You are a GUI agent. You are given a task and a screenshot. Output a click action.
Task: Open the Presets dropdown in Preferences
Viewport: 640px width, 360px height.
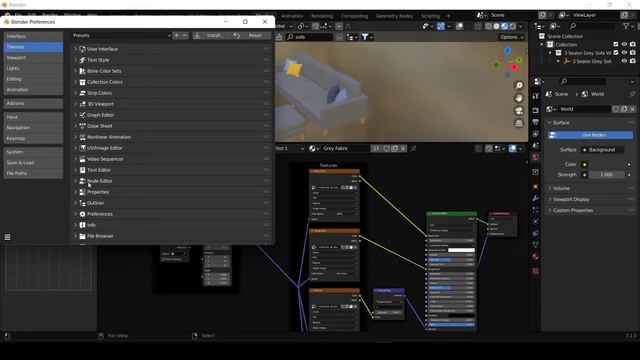pyautogui.click(x=122, y=36)
